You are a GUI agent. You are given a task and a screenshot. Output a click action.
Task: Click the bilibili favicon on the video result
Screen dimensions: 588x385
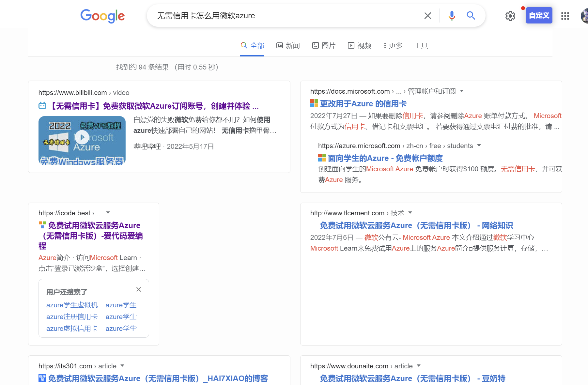(x=42, y=106)
